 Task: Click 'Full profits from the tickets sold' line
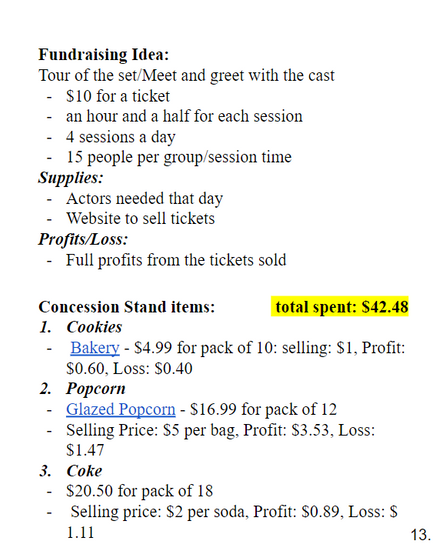[x=176, y=260]
